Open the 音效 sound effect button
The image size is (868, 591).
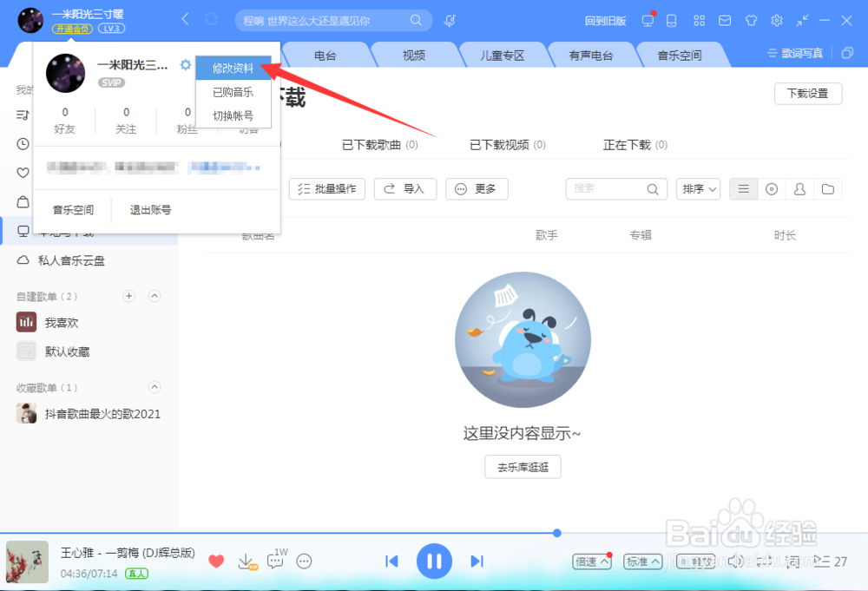[696, 561]
